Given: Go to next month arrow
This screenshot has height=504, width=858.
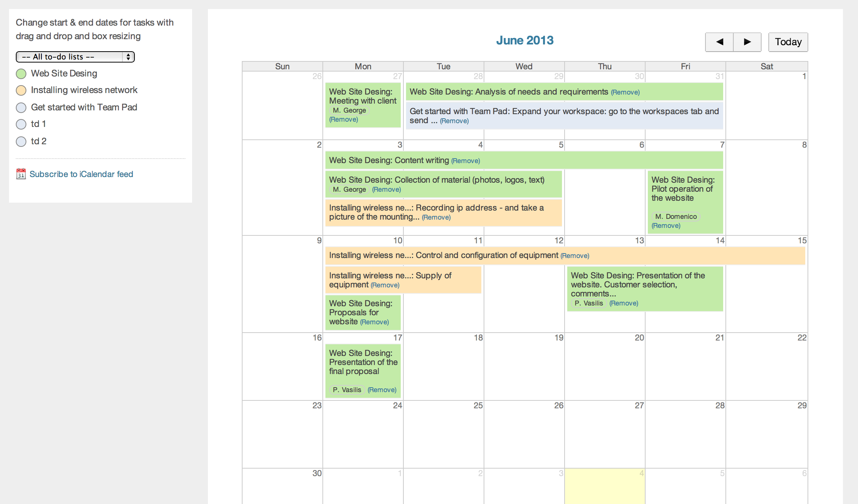Looking at the screenshot, I should point(747,42).
